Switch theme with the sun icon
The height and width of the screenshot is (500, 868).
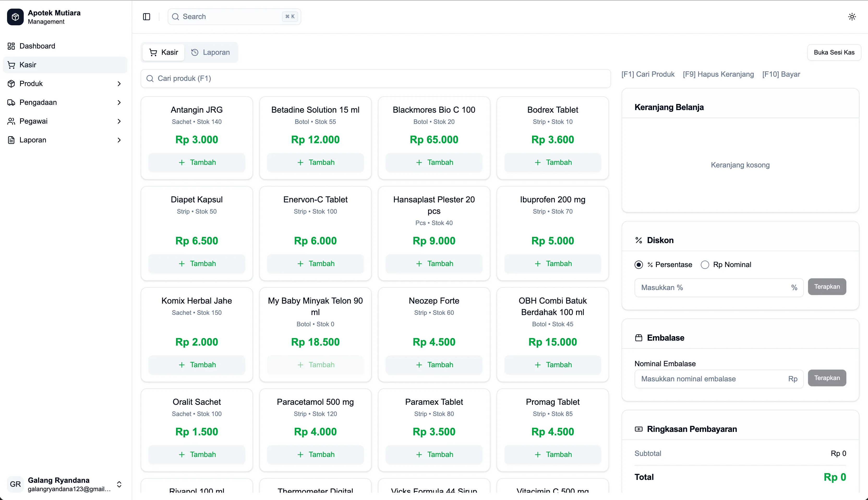852,17
